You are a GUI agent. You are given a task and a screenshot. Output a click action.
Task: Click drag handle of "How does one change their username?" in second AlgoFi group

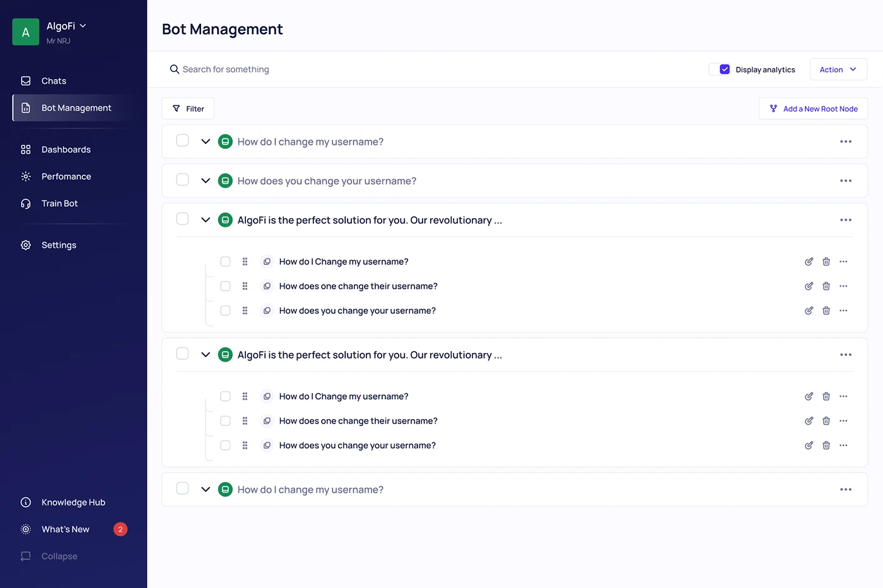(x=245, y=421)
